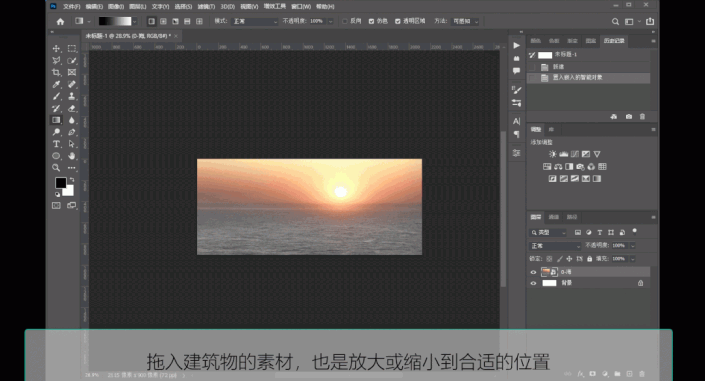Screen dimensions: 705x381
Task: Open the Paragraph panel pilcrow icon
Action: pos(517,134)
